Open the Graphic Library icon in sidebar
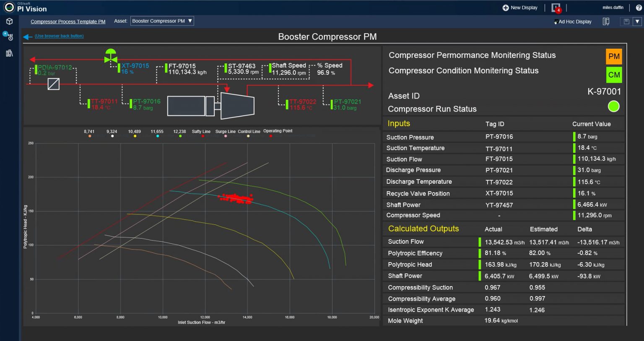The height and width of the screenshot is (341, 644). coord(9,52)
